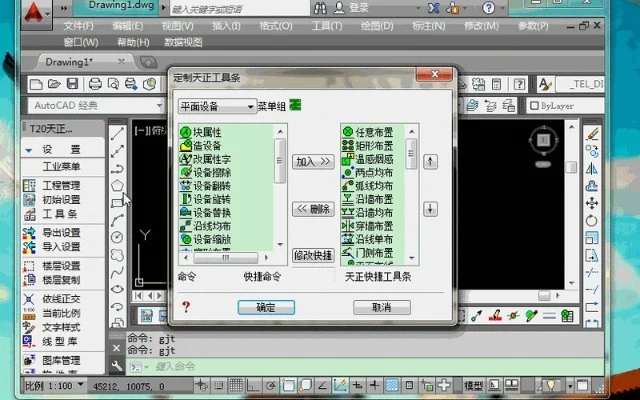Screen dimensions: 640x400
Task: Click the text style A toolbar icon
Action: click(x=545, y=84)
